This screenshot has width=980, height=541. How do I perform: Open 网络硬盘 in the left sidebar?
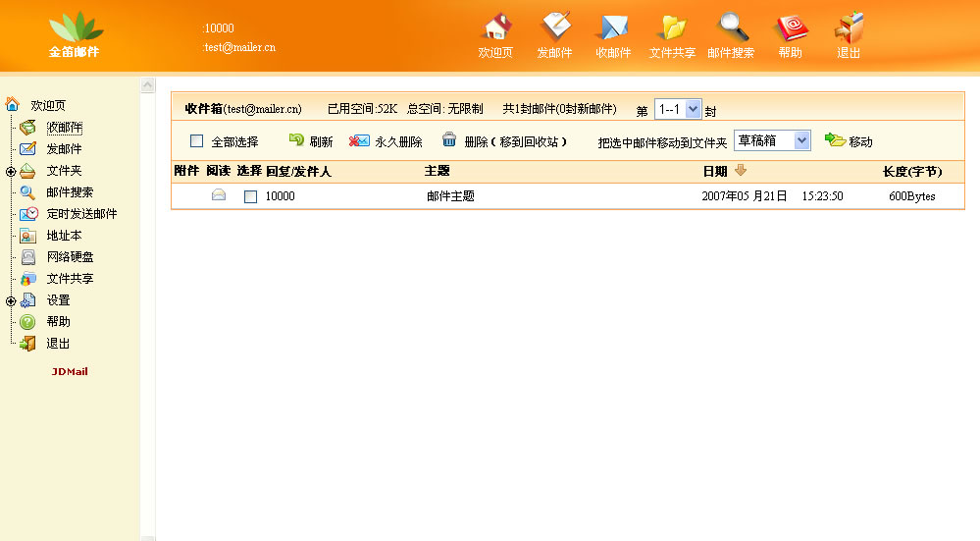[70, 257]
